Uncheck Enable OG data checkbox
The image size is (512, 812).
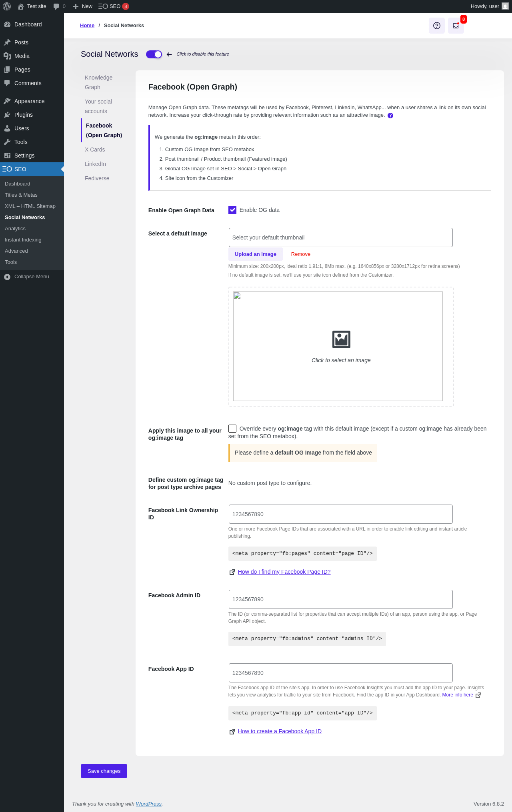pos(232,210)
